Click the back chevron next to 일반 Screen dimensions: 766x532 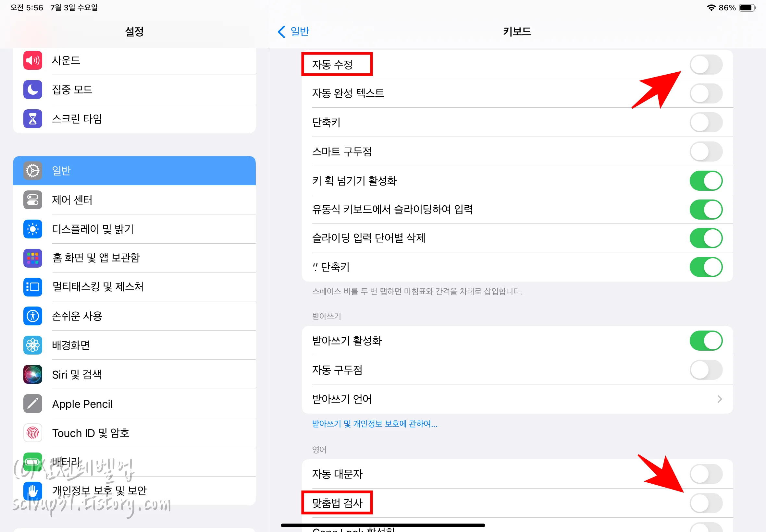(281, 31)
